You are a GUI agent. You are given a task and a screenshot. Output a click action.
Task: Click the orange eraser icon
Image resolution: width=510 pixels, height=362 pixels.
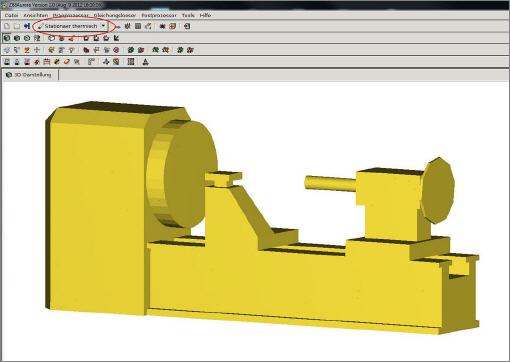(67, 62)
